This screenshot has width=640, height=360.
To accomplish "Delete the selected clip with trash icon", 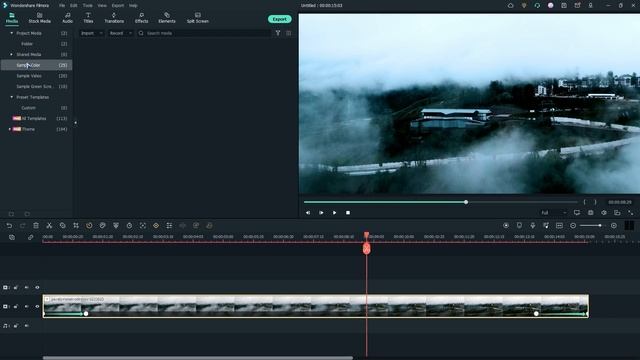I will [x=36, y=225].
